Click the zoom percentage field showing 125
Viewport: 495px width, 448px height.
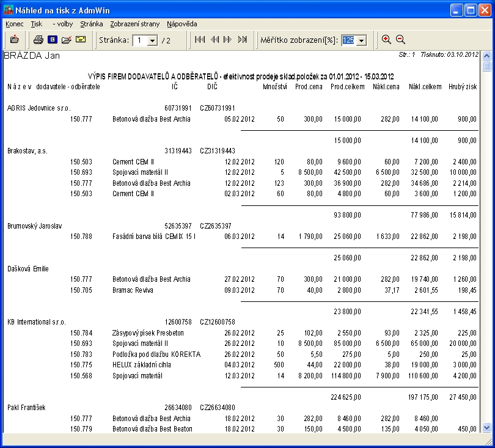point(348,40)
